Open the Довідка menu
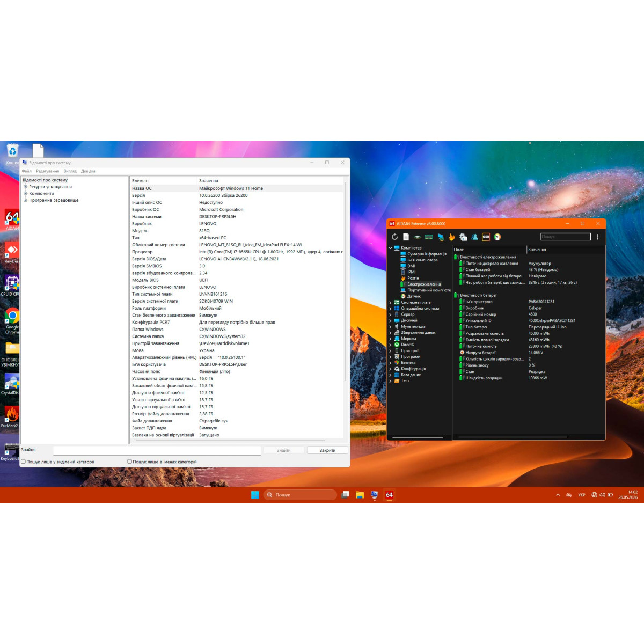Viewport: 644px width, 644px height. [x=88, y=171]
